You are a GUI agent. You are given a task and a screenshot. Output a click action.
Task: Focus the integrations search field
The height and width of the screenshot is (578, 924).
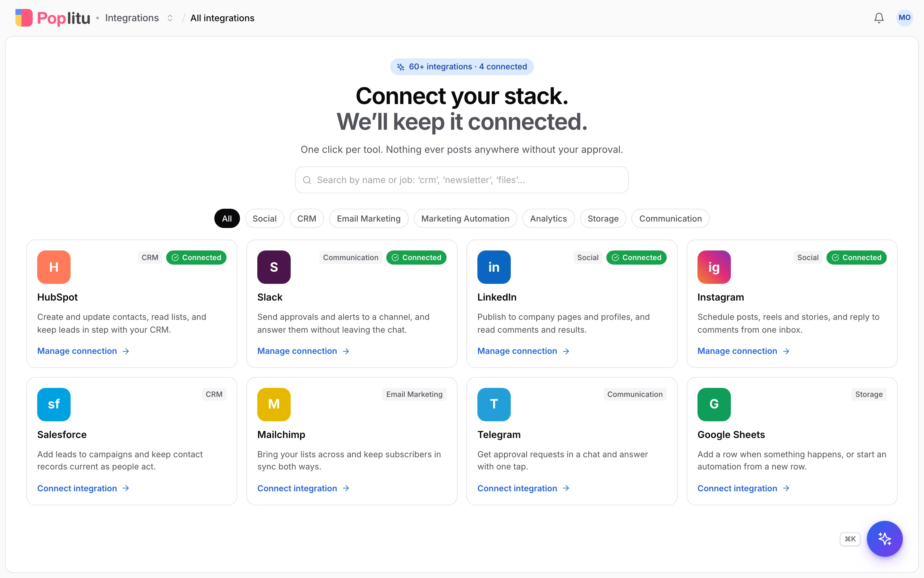point(462,180)
